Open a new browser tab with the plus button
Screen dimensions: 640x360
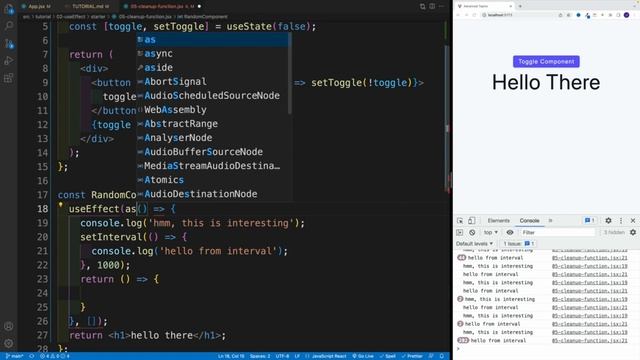tap(520, 6)
